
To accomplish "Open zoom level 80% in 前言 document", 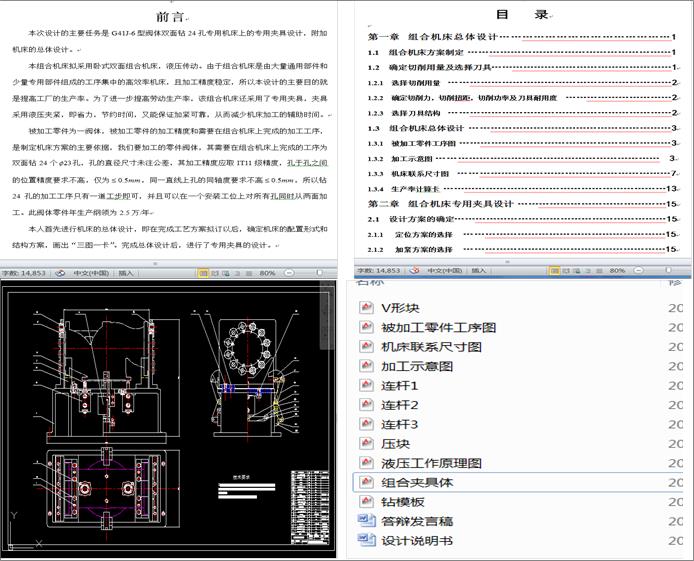I will click(x=267, y=271).
